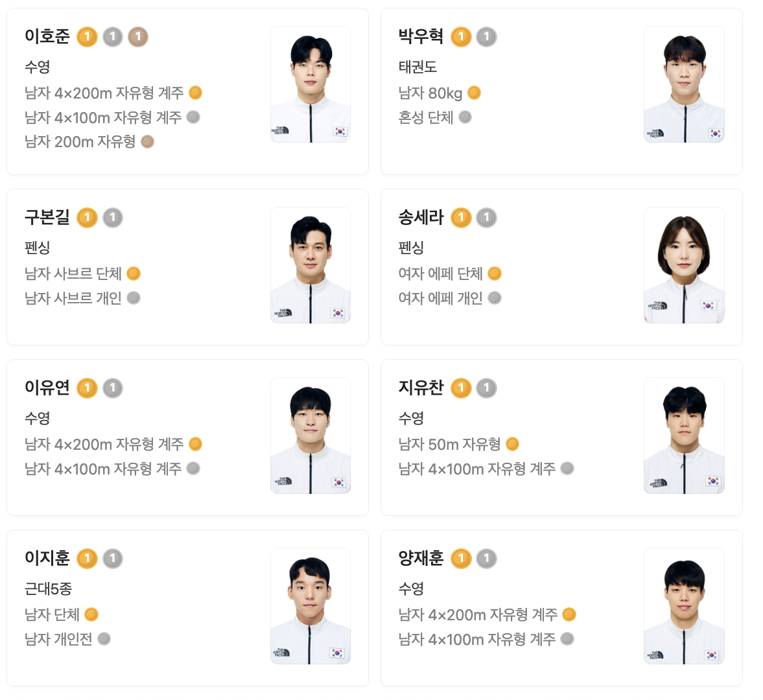Select the silver count badge next to 박우혁

click(x=485, y=37)
